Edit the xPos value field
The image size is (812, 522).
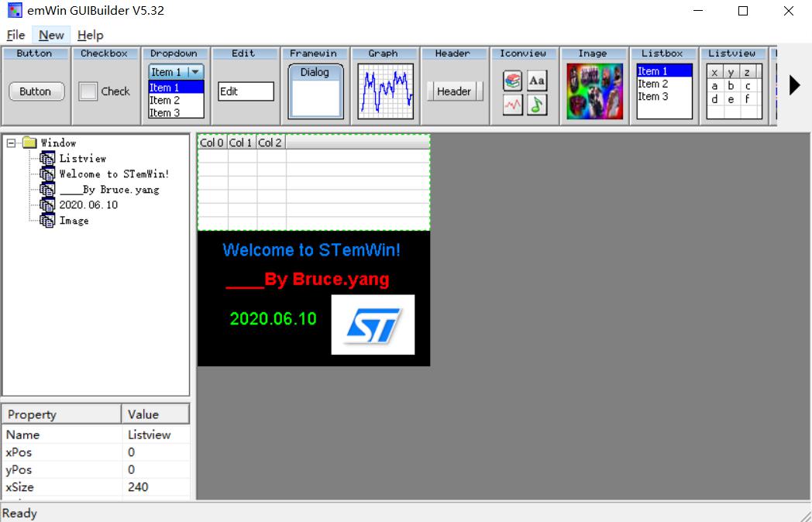pyautogui.click(x=156, y=452)
